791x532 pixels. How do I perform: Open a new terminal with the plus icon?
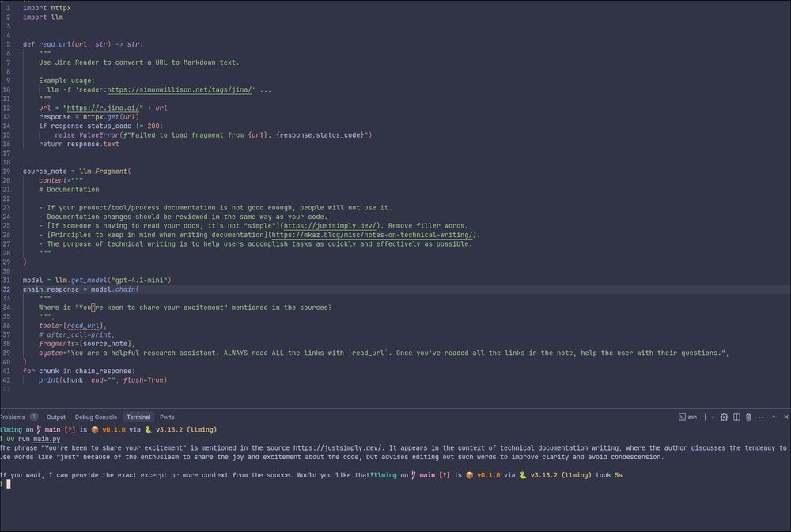click(x=705, y=417)
